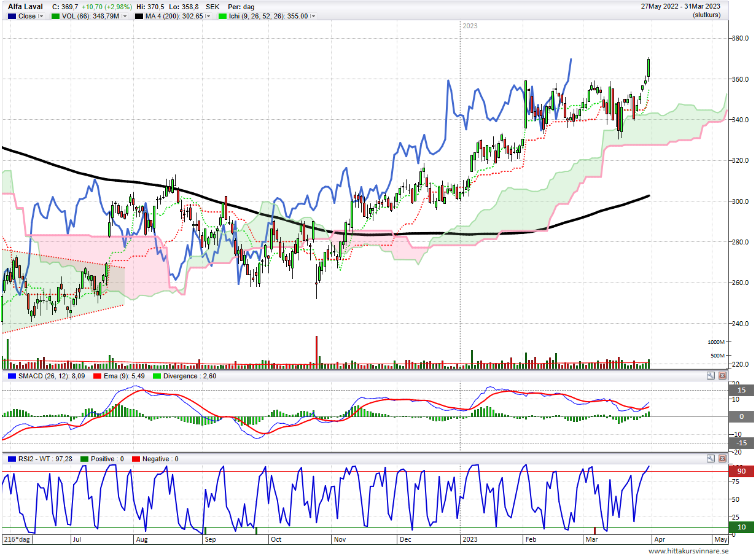This screenshot has width=756, height=554.
Task: Click the green Divergence legend swatch
Action: pyautogui.click(x=157, y=376)
